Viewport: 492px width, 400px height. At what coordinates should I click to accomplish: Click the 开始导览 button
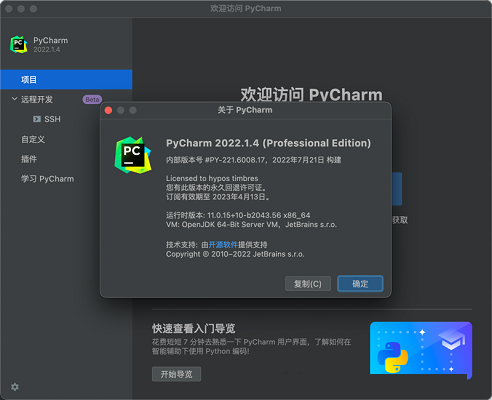(176, 374)
